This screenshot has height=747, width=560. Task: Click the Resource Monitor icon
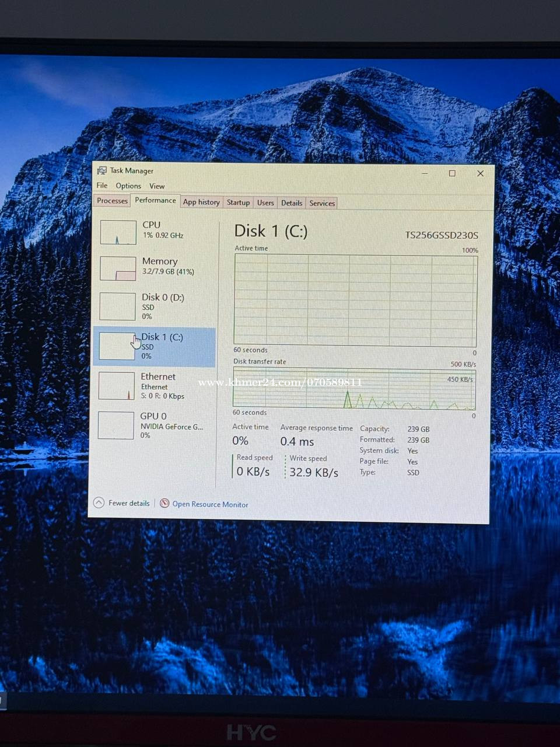tap(164, 504)
